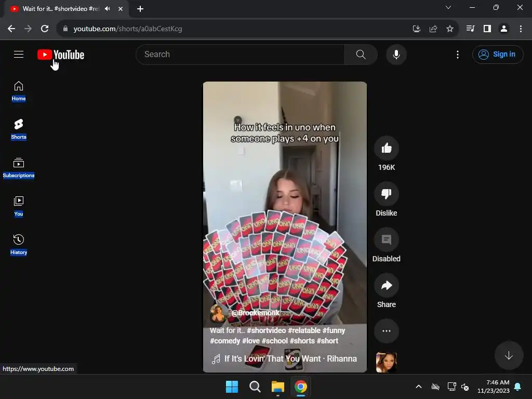Open Chrome profile icon
Screen dimensions: 532x399
[x=504, y=29]
